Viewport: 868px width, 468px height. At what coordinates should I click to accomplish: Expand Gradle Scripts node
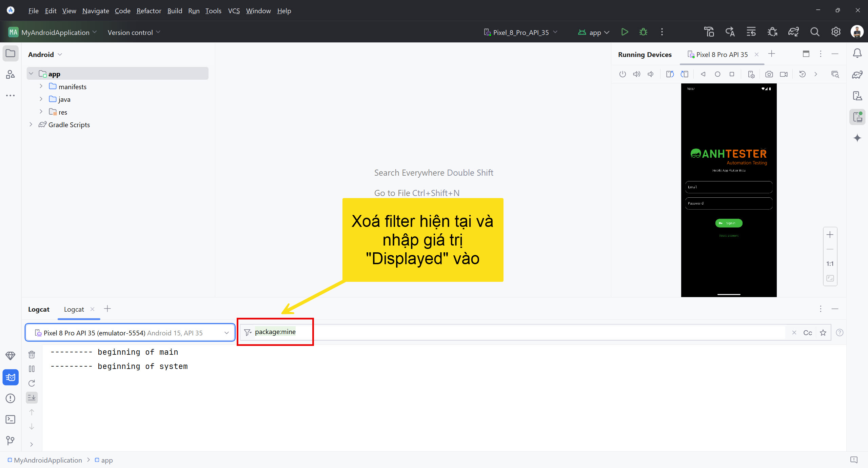[x=31, y=124]
